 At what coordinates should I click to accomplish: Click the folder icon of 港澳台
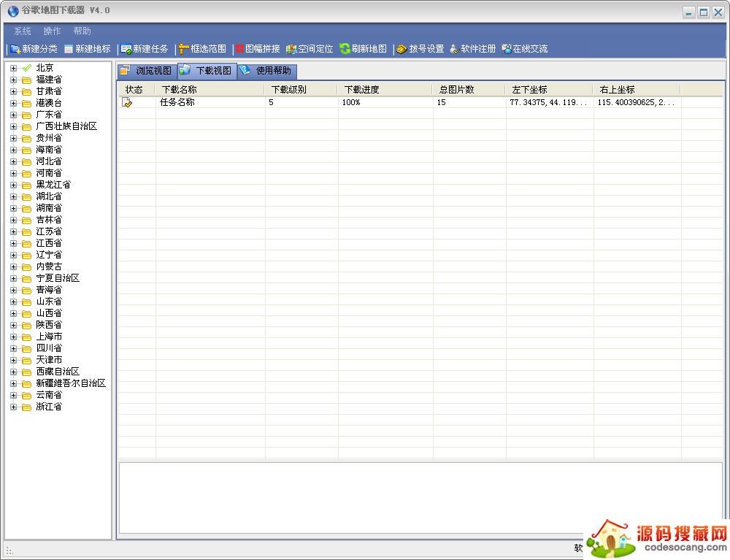[x=27, y=104]
